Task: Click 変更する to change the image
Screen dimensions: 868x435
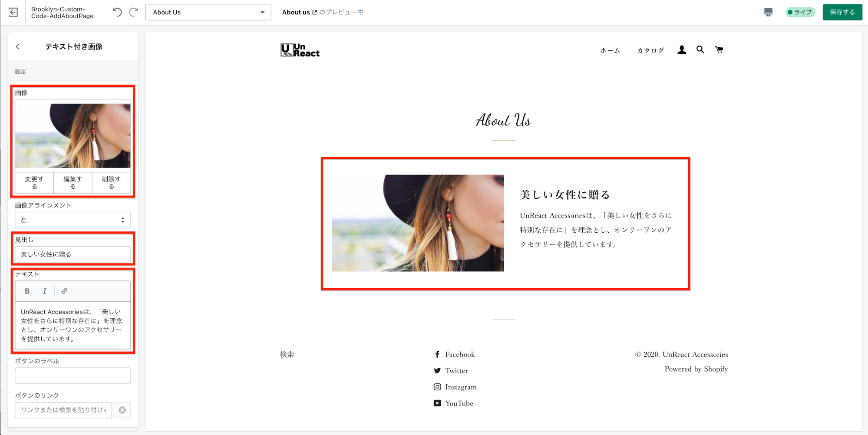Action: click(x=34, y=182)
